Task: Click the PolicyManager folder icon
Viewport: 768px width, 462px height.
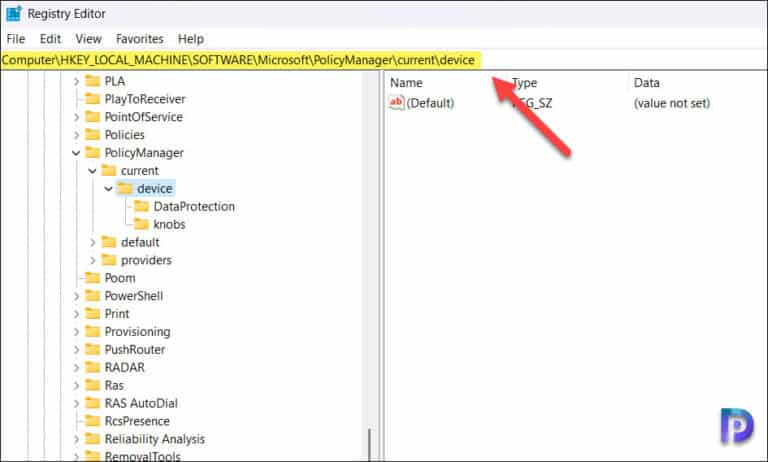Action: tap(93, 153)
